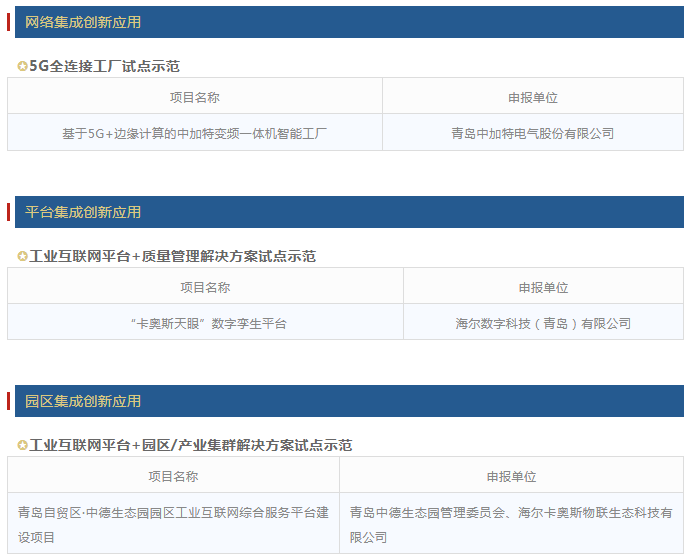Viewport: 690px width, 558px height.
Task: Select the 园区集成创新应用 section header
Action: 349,401
